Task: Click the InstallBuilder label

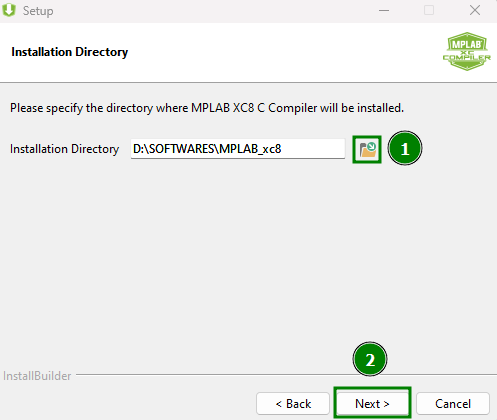Action: 37,376
